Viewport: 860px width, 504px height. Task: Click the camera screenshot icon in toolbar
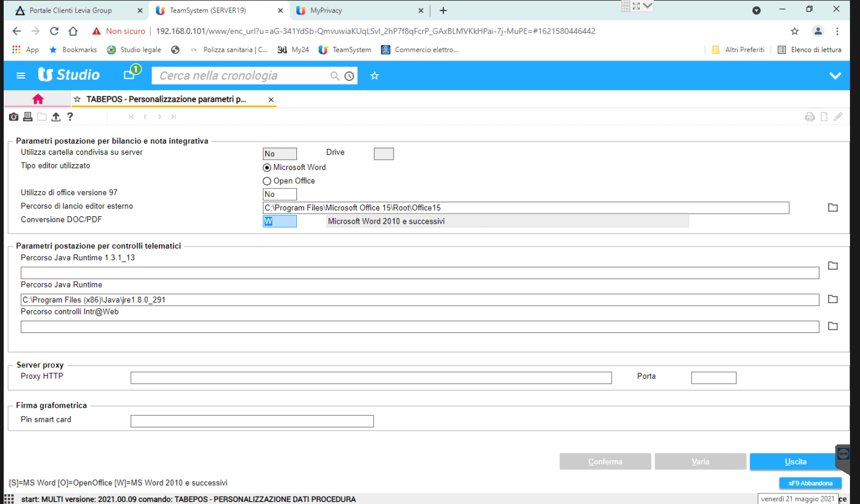tap(14, 117)
